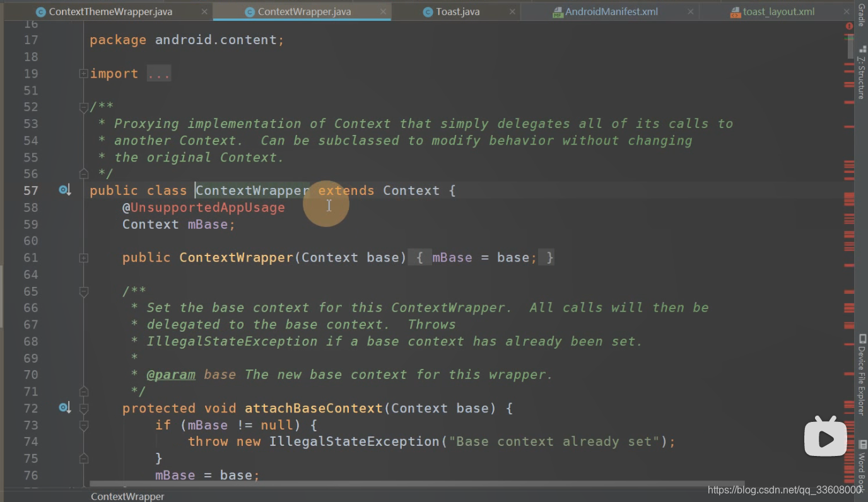This screenshot has height=502, width=868.
Task: Open the Gradle tool window
Action: click(x=861, y=15)
